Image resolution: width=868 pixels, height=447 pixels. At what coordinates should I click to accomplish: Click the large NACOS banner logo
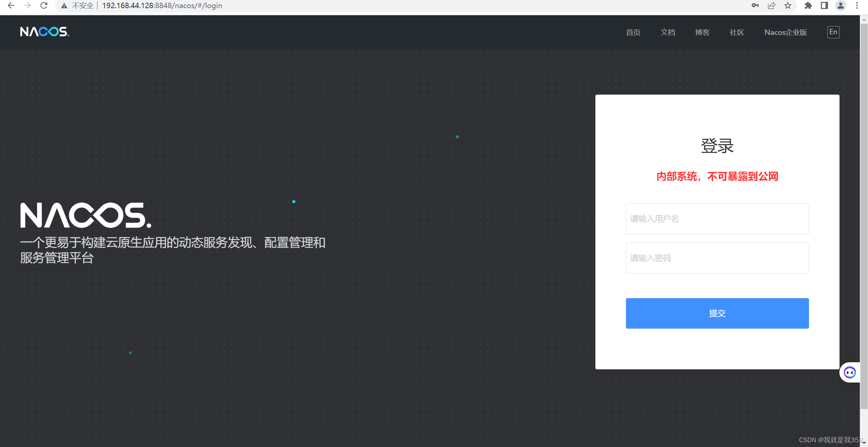(x=86, y=215)
